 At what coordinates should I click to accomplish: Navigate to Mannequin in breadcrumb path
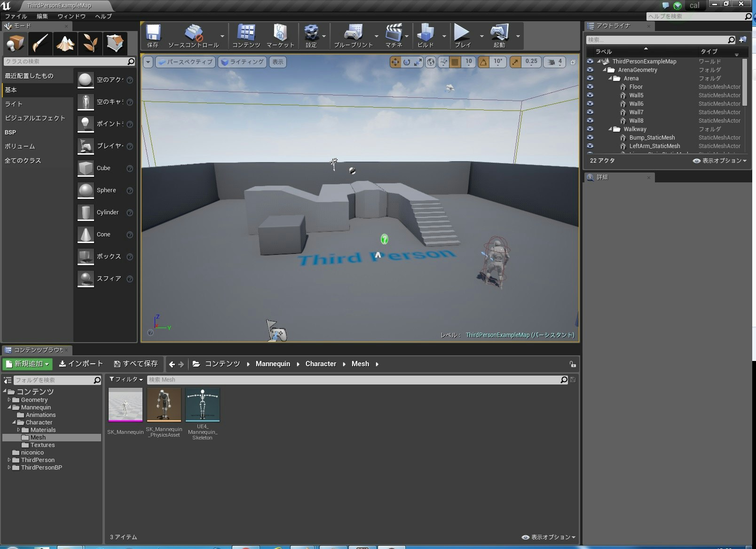pyautogui.click(x=273, y=364)
